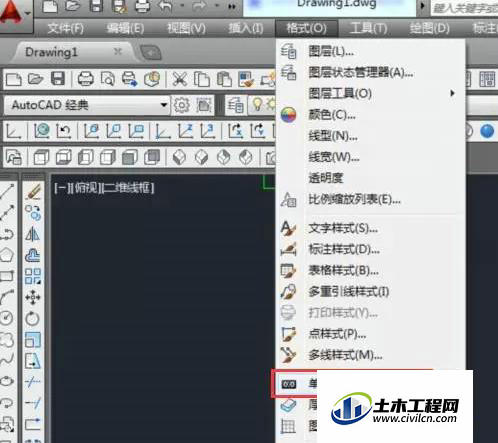Select the Array tool
This screenshot has width=498, height=443.
click(33, 276)
